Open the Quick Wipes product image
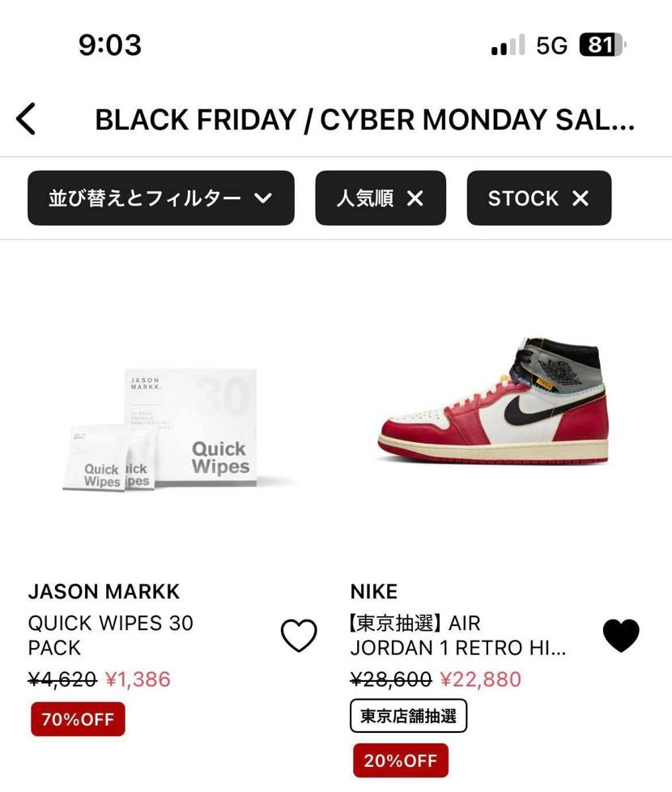The width and height of the screenshot is (672, 792). pyautogui.click(x=160, y=429)
